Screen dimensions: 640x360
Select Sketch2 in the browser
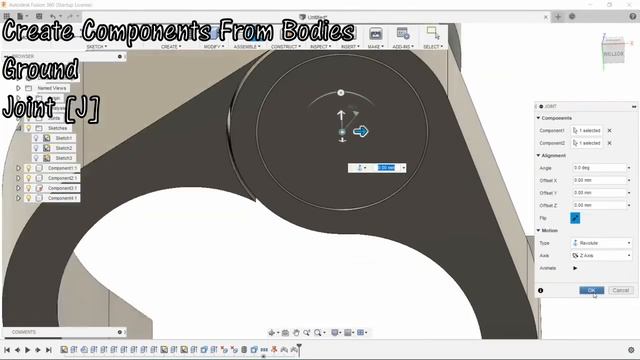pos(64,148)
